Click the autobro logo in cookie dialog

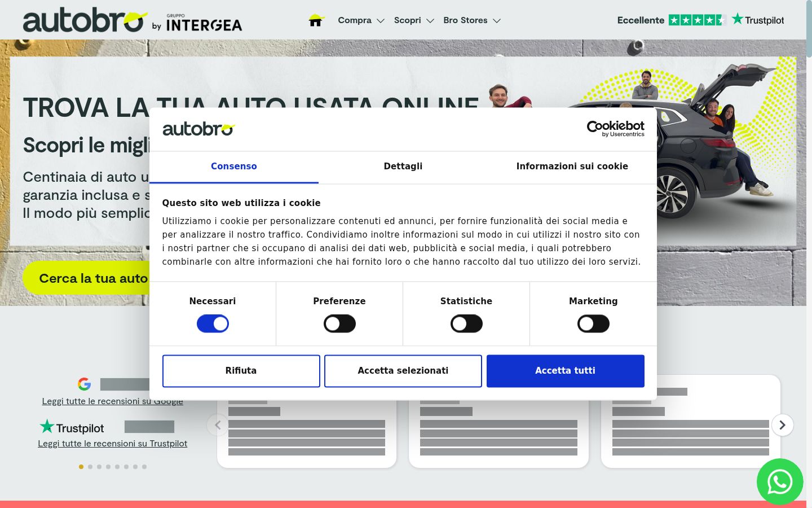click(x=198, y=129)
